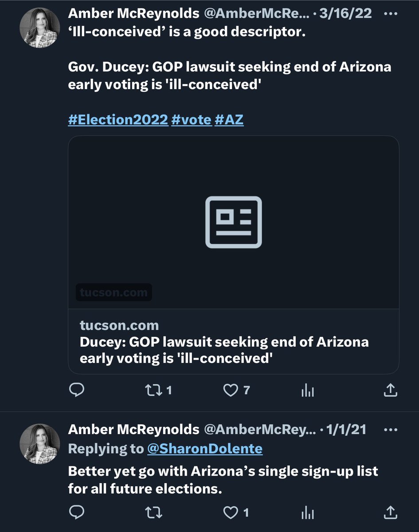The width and height of the screenshot is (419, 532).
Task: Share the Ducey lawsuit tweet
Action: tap(390, 390)
